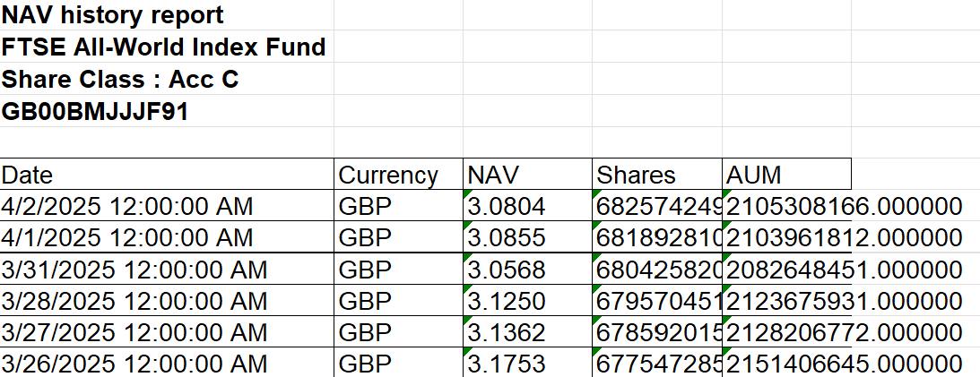Select the 'FTSE All-World Index Fund' cell
980x377 pixels.
click(167, 47)
